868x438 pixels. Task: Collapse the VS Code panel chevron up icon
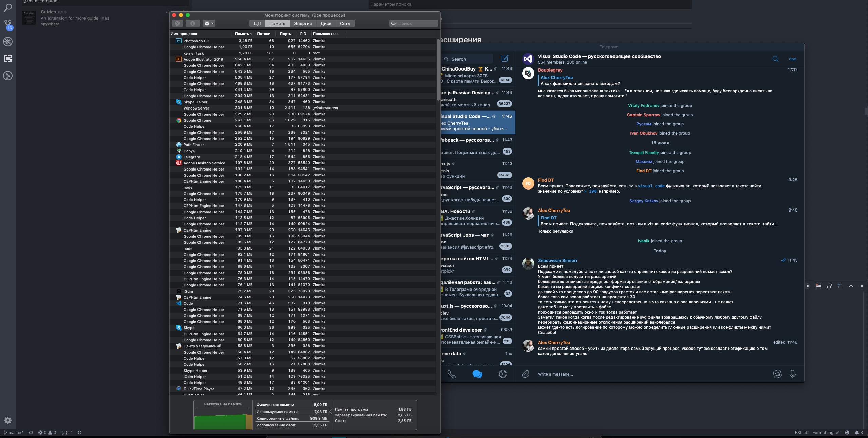click(851, 286)
